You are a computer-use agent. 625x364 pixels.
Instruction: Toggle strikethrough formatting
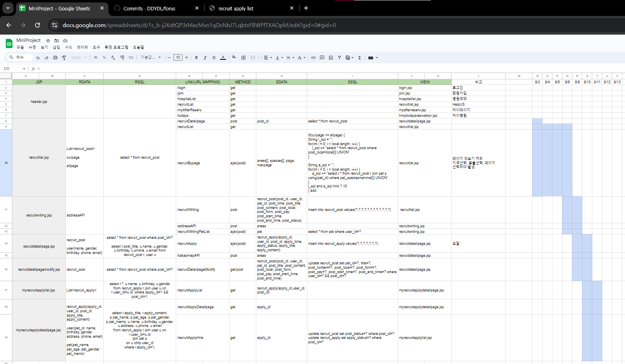point(214,58)
